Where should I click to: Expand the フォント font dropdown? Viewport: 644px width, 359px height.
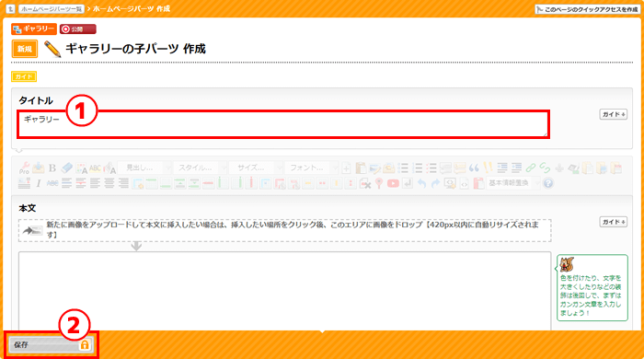point(312,168)
